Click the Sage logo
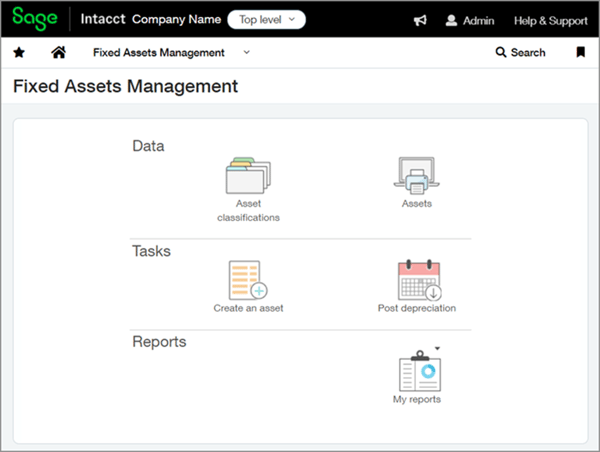600x452 pixels. click(x=34, y=19)
